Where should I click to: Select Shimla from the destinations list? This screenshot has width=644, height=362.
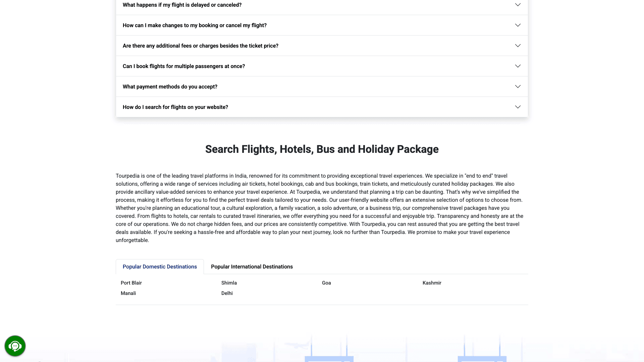click(229, 283)
